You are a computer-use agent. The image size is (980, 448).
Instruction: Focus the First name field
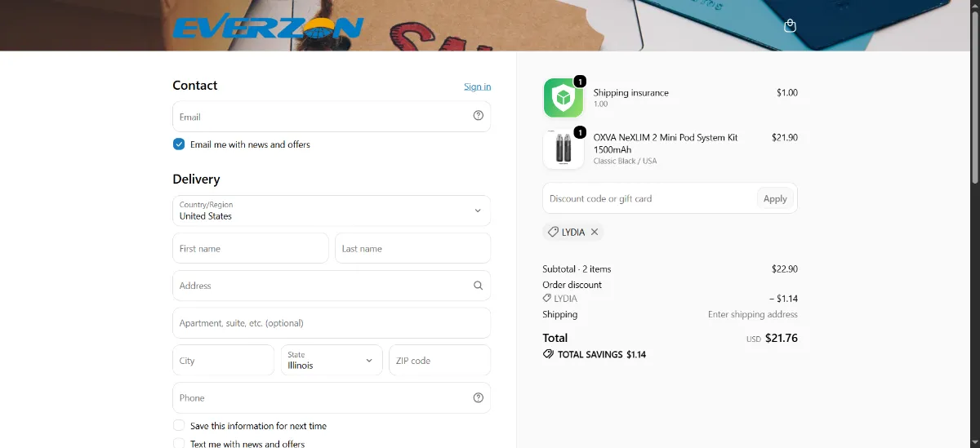click(x=251, y=248)
